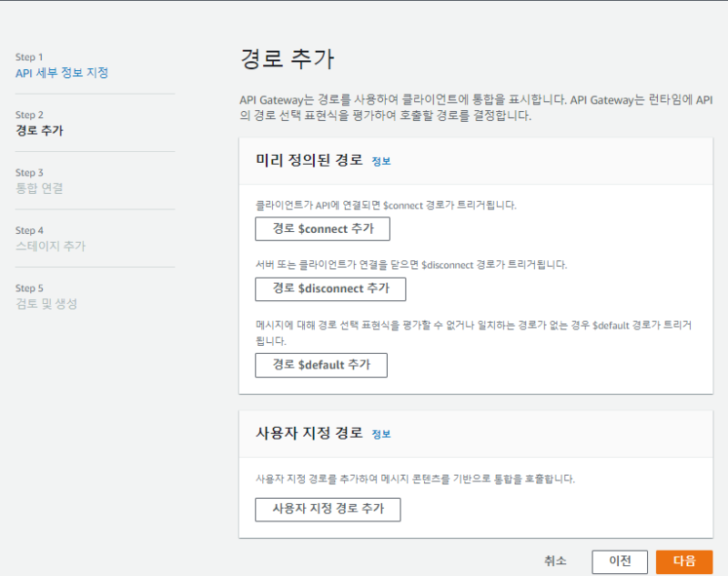
Task: Jump to step 3 통합 연결
Action: tap(39, 188)
